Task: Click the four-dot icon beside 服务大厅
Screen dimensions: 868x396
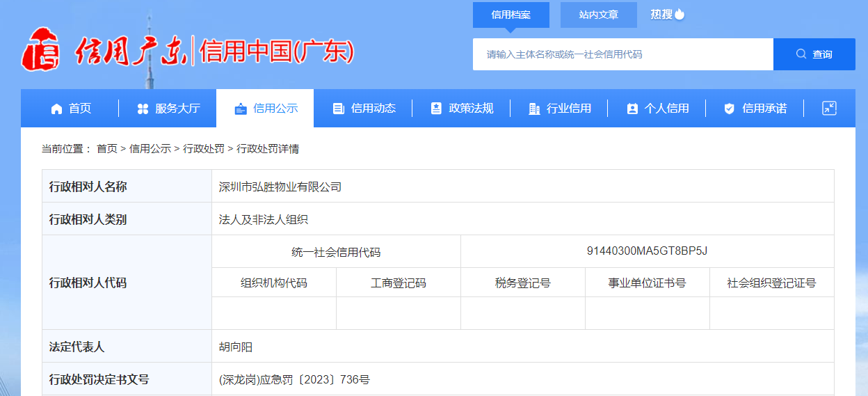Action: tap(143, 109)
